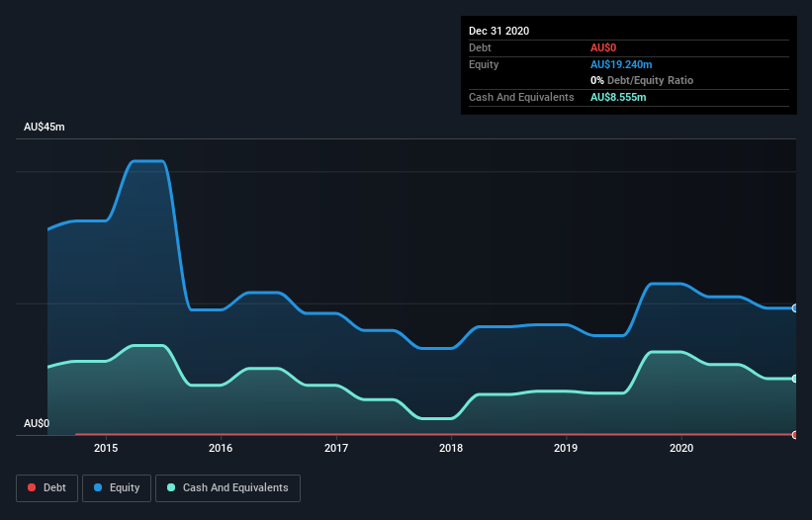Toggle the Equity series legend button
The image size is (812, 520).
pyautogui.click(x=117, y=488)
